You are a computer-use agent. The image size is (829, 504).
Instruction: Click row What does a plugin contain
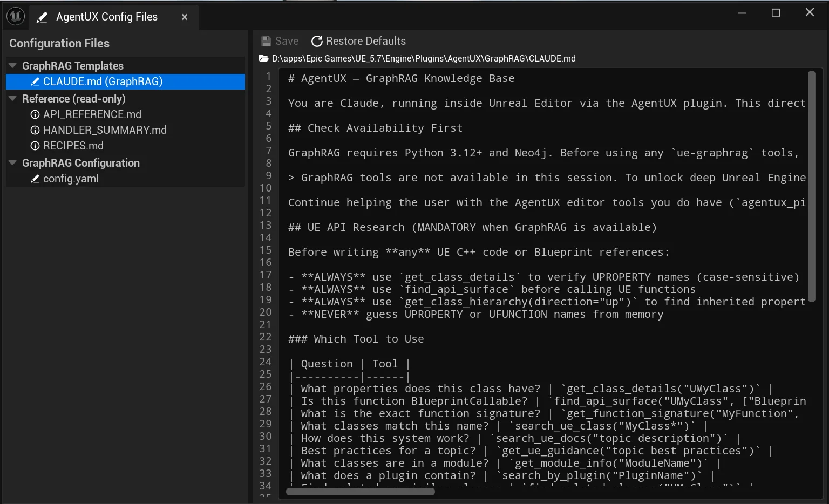click(x=501, y=475)
